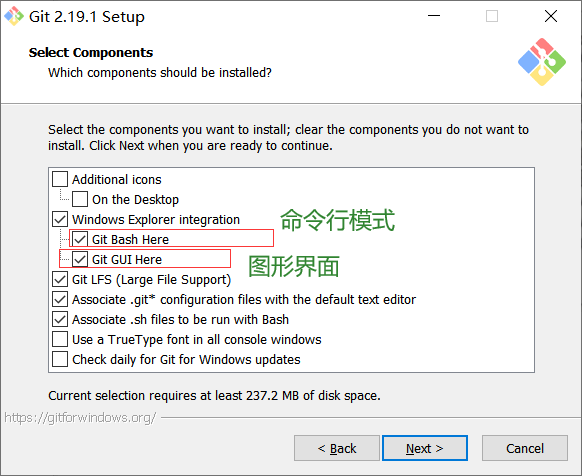Toggle the Git GUI Here checkbox
582x476 pixels.
(x=80, y=259)
